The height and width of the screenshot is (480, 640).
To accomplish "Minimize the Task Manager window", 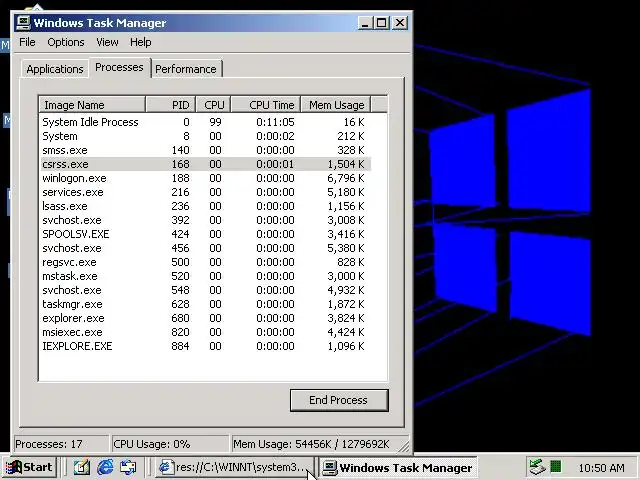I will [x=365, y=23].
